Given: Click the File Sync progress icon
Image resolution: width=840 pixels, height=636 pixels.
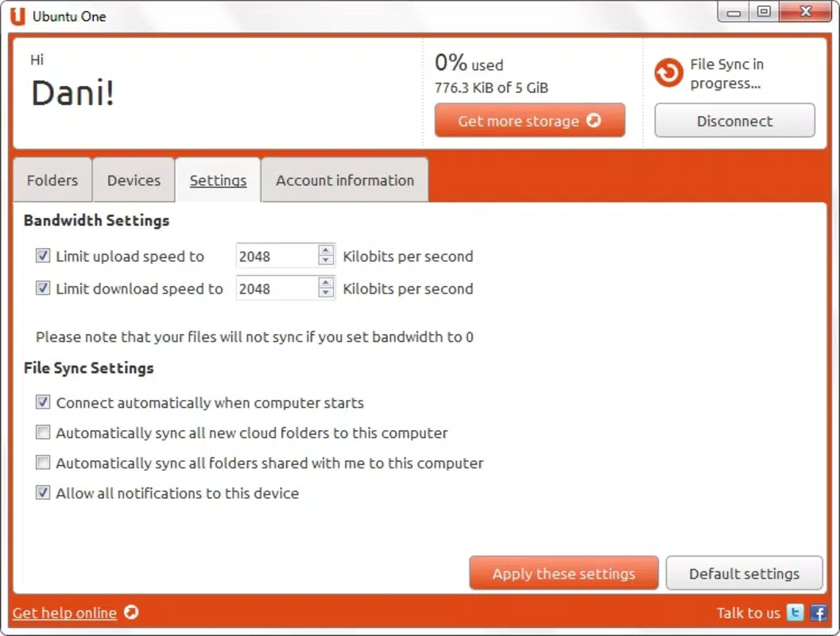Looking at the screenshot, I should coord(668,72).
